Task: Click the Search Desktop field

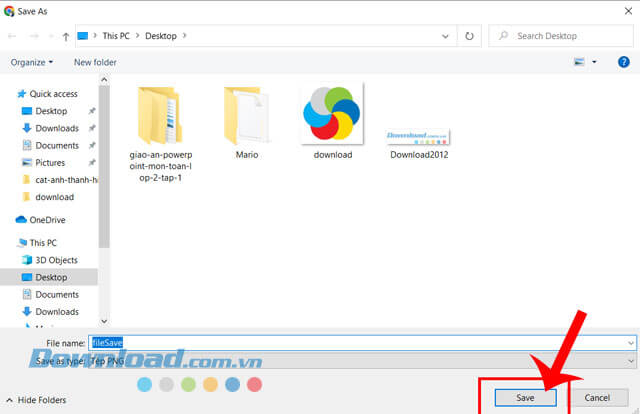Action: 561,36
